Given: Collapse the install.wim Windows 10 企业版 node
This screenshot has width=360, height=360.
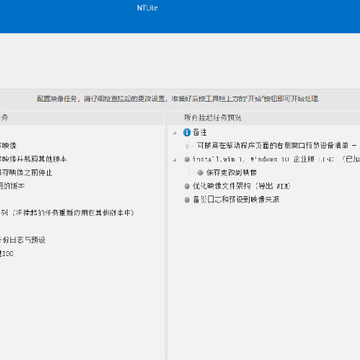Looking at the screenshot, I should click(x=174, y=159).
